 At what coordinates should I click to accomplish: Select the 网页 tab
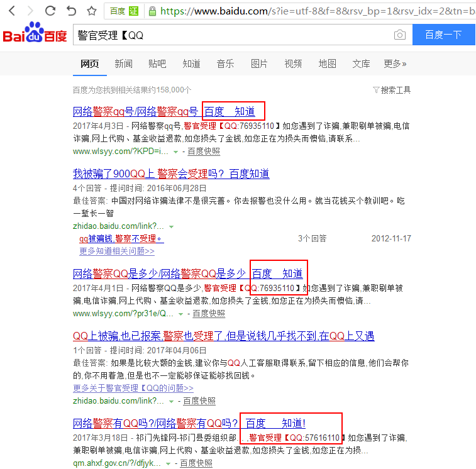coord(89,63)
